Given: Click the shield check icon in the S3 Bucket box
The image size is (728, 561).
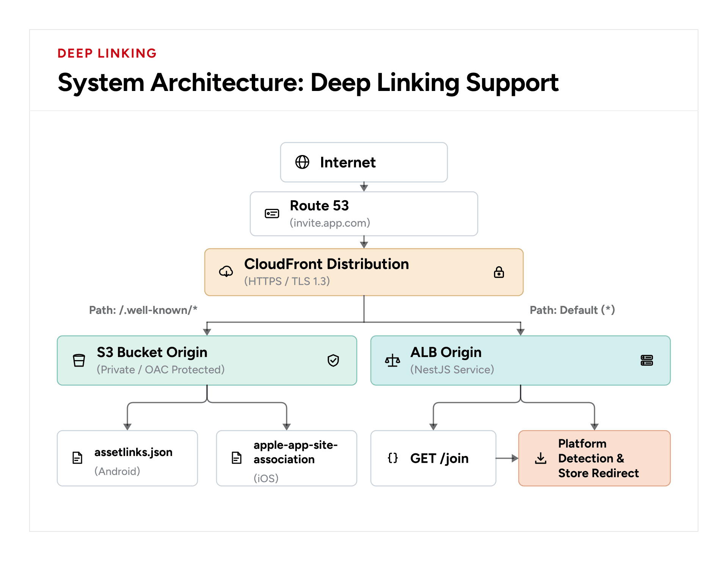Looking at the screenshot, I should click(x=333, y=360).
